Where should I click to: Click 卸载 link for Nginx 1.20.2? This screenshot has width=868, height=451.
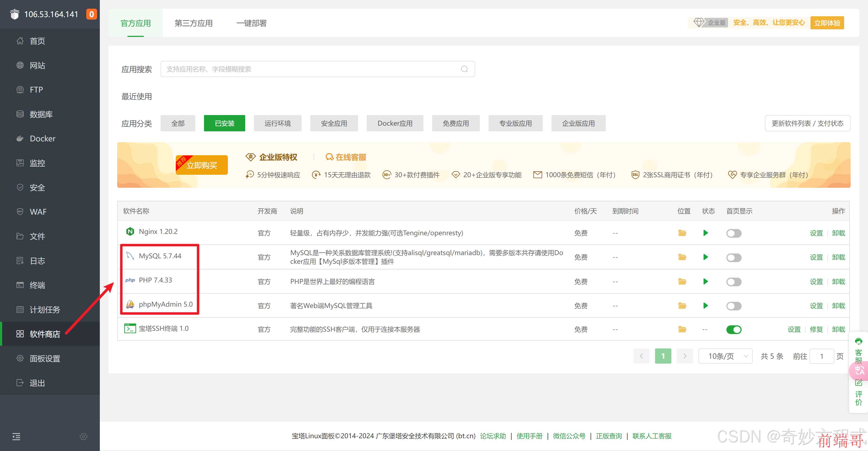pos(838,233)
